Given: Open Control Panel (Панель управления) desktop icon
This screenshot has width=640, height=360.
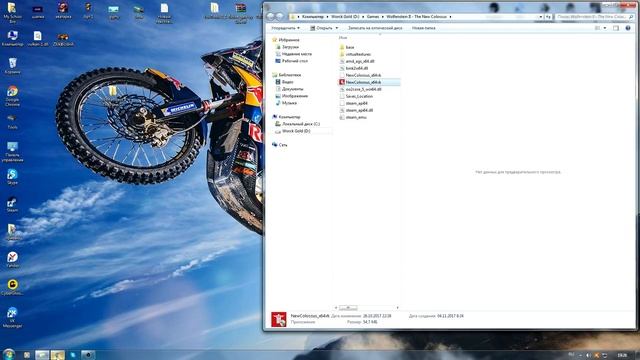Looking at the screenshot, I should (12, 152).
